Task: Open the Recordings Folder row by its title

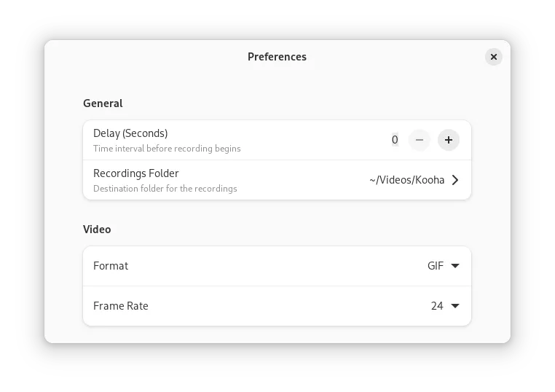Action: point(136,173)
